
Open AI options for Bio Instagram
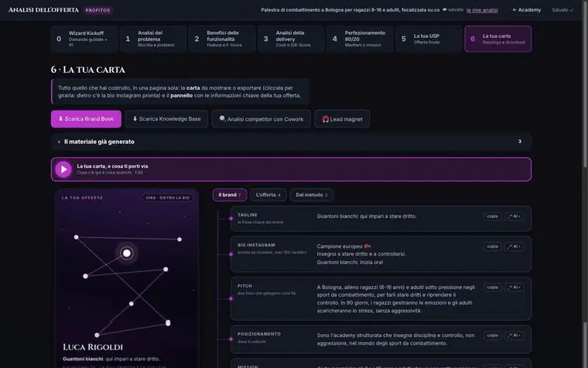pos(514,246)
